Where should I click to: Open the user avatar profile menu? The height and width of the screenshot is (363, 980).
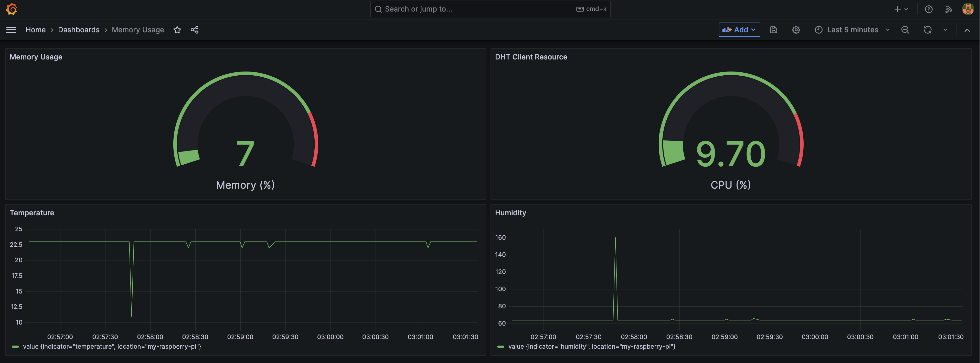coord(968,9)
